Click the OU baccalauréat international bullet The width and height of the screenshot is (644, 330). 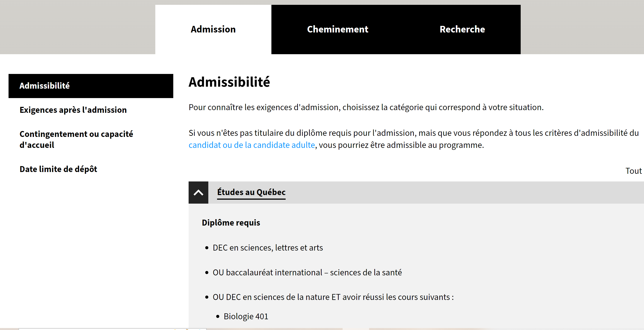point(307,273)
